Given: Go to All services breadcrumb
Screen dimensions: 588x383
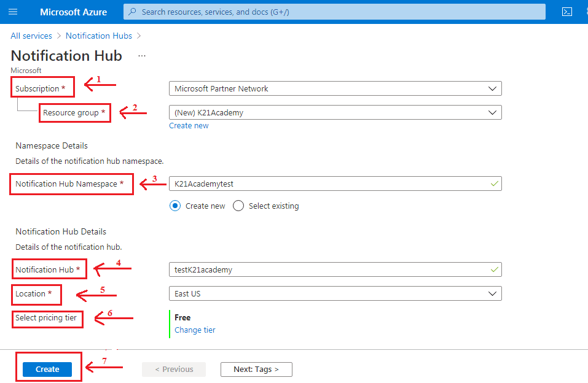Looking at the screenshot, I should (x=31, y=36).
